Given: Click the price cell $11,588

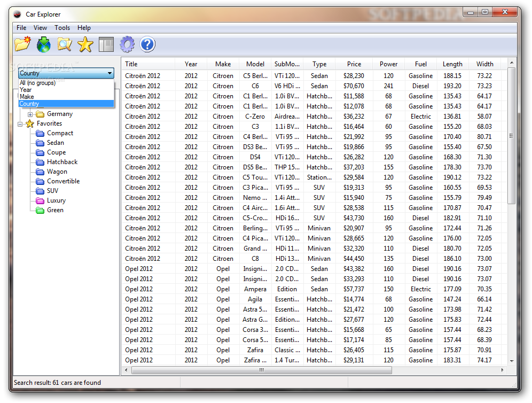Looking at the screenshot, I should point(354,96).
